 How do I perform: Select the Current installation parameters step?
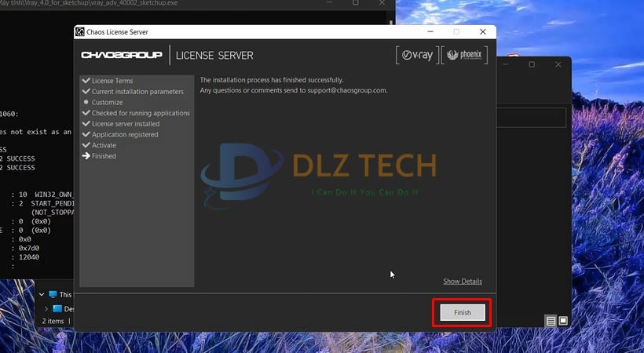[137, 92]
